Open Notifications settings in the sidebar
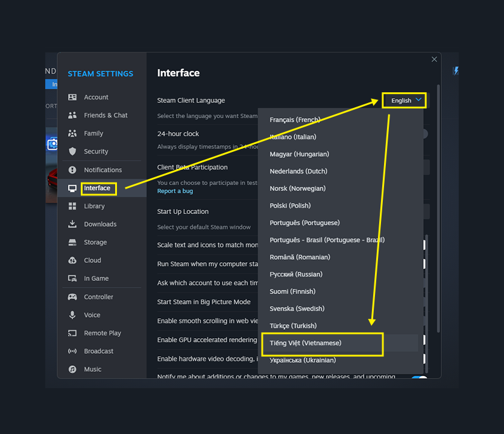Image resolution: width=504 pixels, height=434 pixels. click(x=101, y=170)
